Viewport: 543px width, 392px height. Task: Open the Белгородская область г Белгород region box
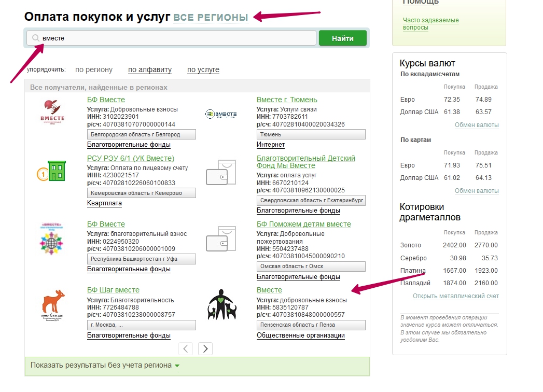point(141,135)
